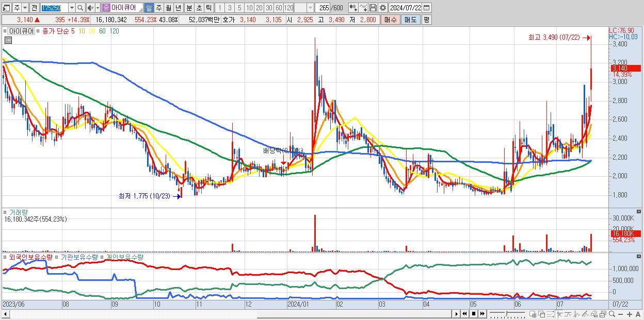Switch to the yearly 년 chart period
Viewport: 644px width, 320px height.
pyautogui.click(x=178, y=8)
